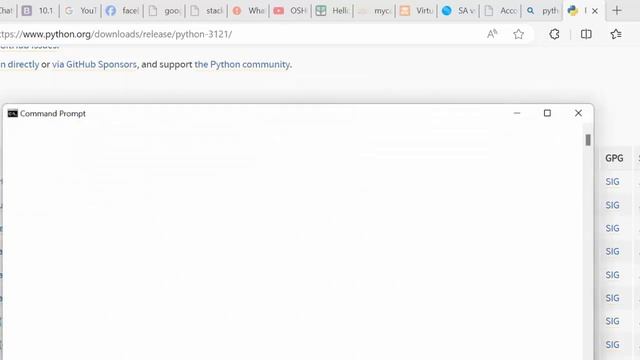Open a new browser tab with plus
Image resolution: width=640 pixels, height=360 pixels.
pyautogui.click(x=617, y=11)
